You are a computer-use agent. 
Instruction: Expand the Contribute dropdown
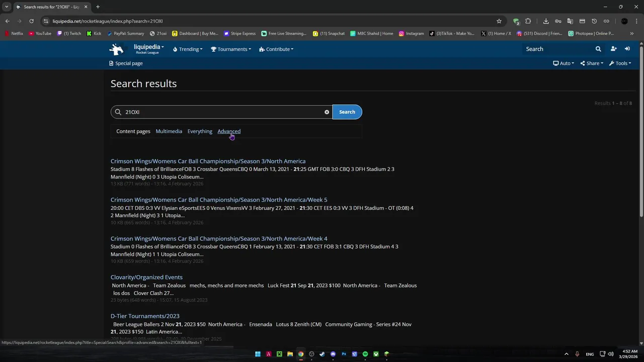point(276,49)
